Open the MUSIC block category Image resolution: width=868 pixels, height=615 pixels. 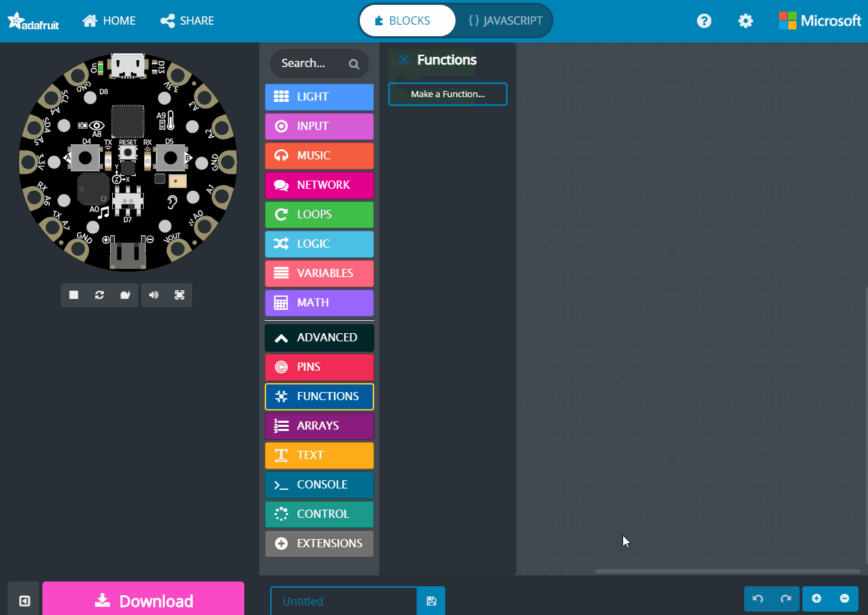coord(319,155)
